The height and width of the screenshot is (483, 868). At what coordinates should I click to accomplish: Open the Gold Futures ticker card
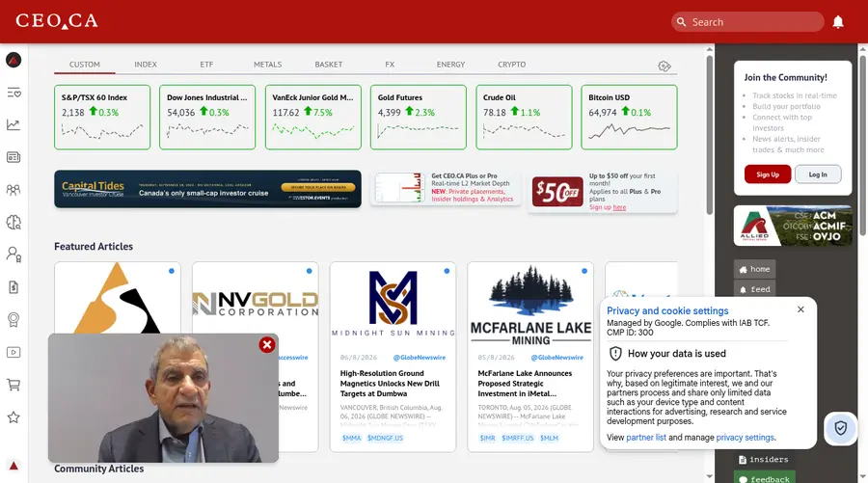pos(419,117)
